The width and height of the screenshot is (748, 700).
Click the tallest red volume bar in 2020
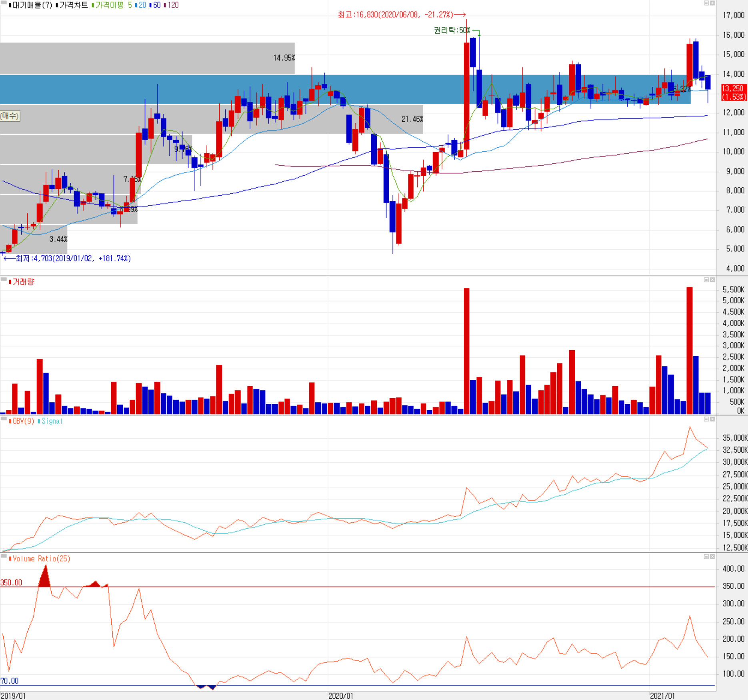[x=466, y=351]
